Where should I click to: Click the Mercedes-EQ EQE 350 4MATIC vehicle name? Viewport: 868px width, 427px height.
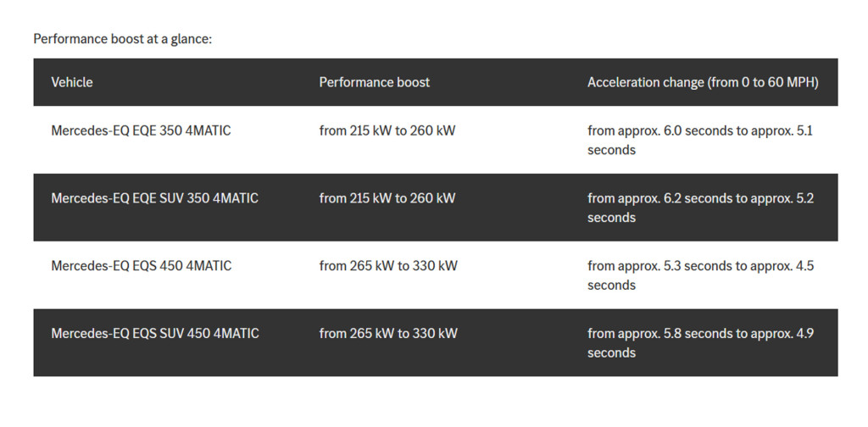click(x=141, y=130)
